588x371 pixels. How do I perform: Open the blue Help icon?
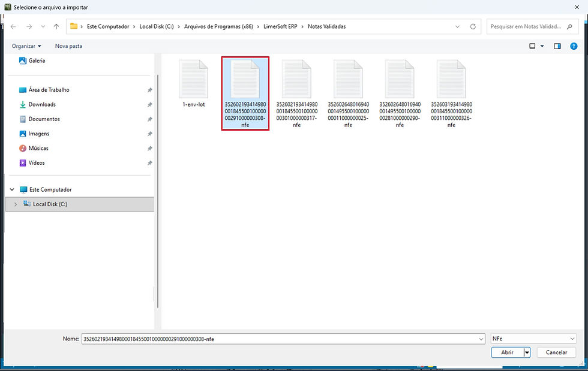574,46
